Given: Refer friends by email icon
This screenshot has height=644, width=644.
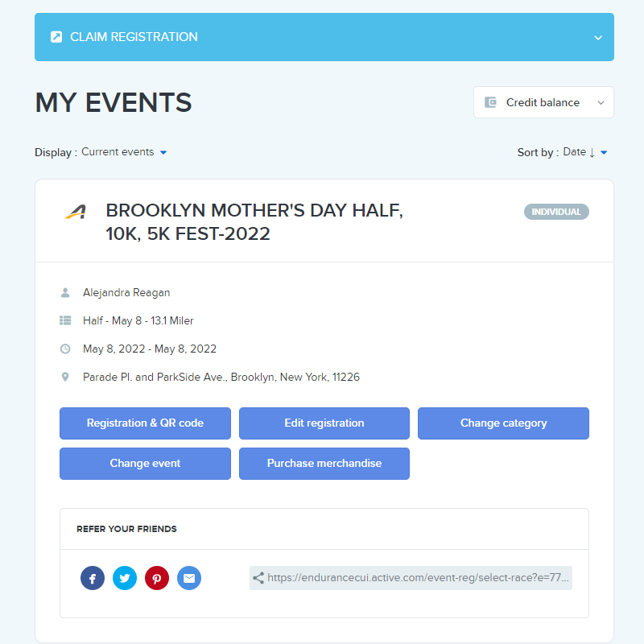Looking at the screenshot, I should pyautogui.click(x=189, y=578).
